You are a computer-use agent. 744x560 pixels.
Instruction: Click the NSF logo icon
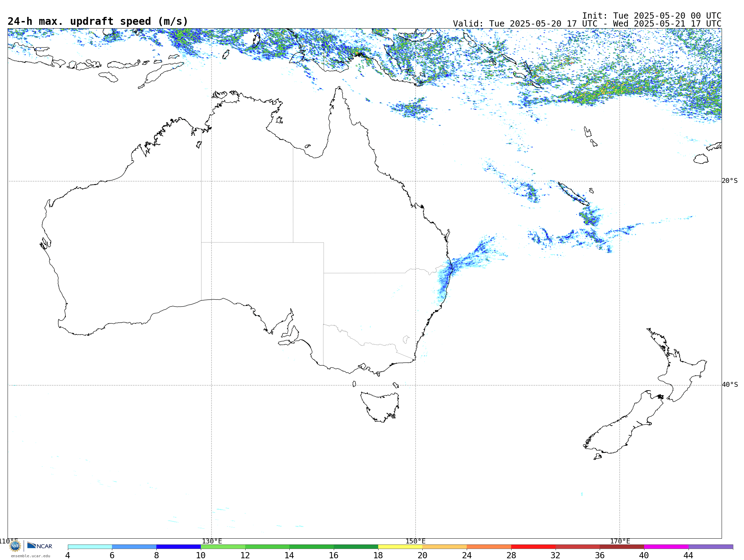coord(15,546)
